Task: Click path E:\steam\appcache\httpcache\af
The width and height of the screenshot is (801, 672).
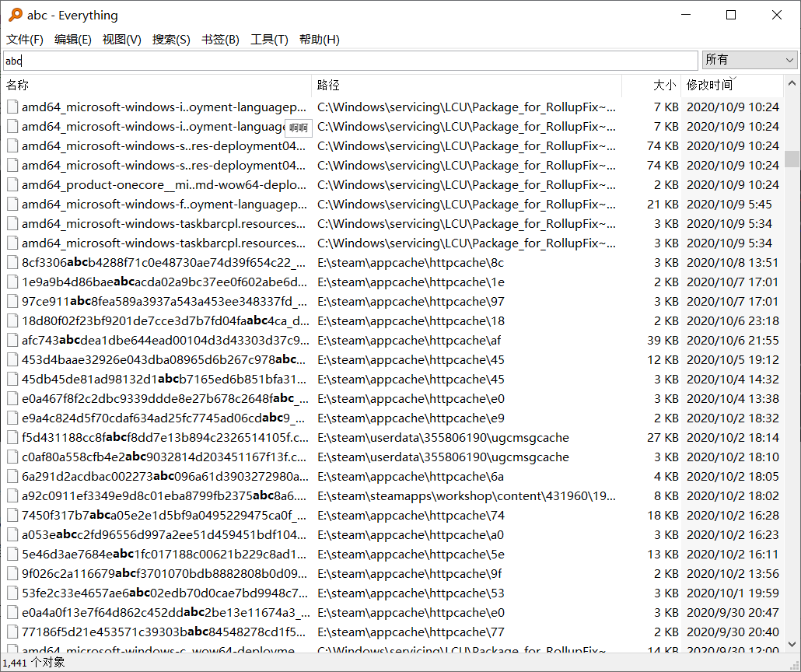Action: (409, 341)
